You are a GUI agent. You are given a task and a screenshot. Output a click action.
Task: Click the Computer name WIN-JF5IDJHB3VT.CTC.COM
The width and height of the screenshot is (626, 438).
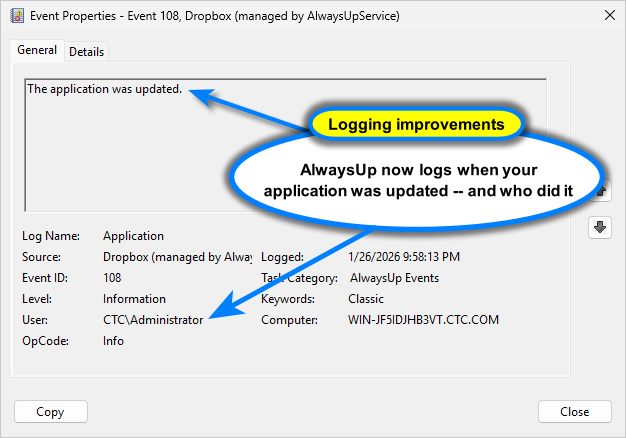tap(422, 320)
